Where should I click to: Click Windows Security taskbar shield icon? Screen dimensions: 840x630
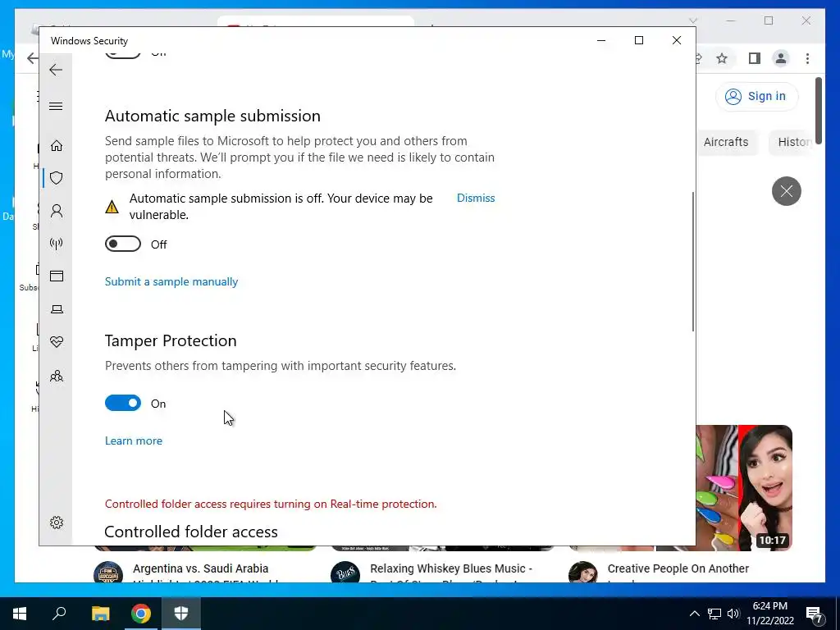coord(181,614)
